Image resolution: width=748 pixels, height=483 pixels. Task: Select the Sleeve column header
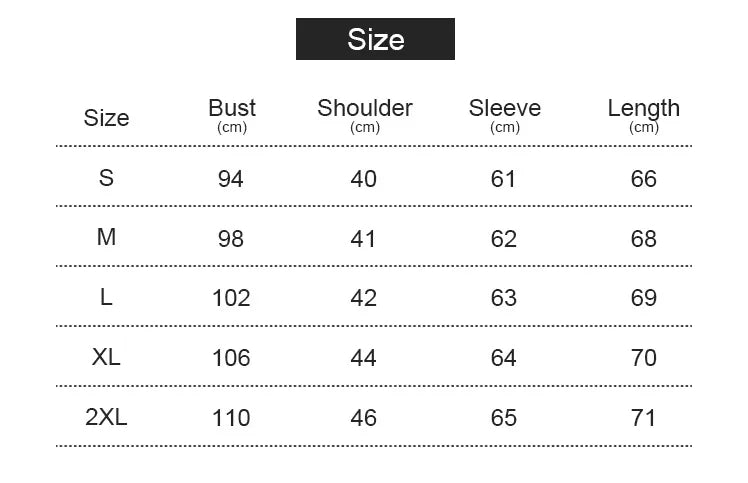click(505, 109)
